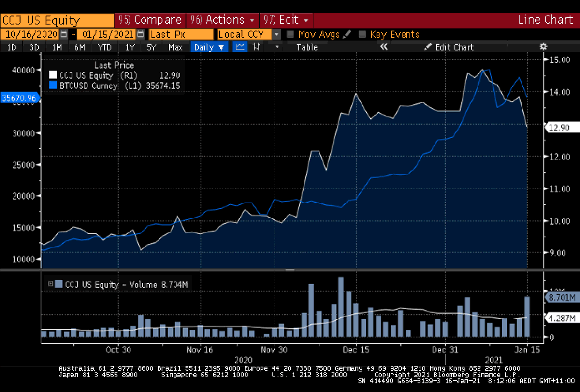Click the blue volume bar color square
This screenshot has height=392, width=580.
point(59,284)
